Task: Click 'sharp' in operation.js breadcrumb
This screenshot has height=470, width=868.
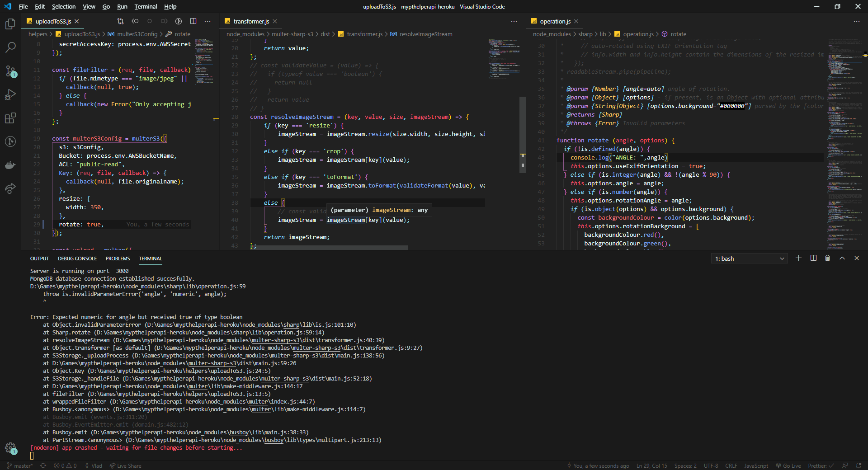Action: tap(585, 34)
